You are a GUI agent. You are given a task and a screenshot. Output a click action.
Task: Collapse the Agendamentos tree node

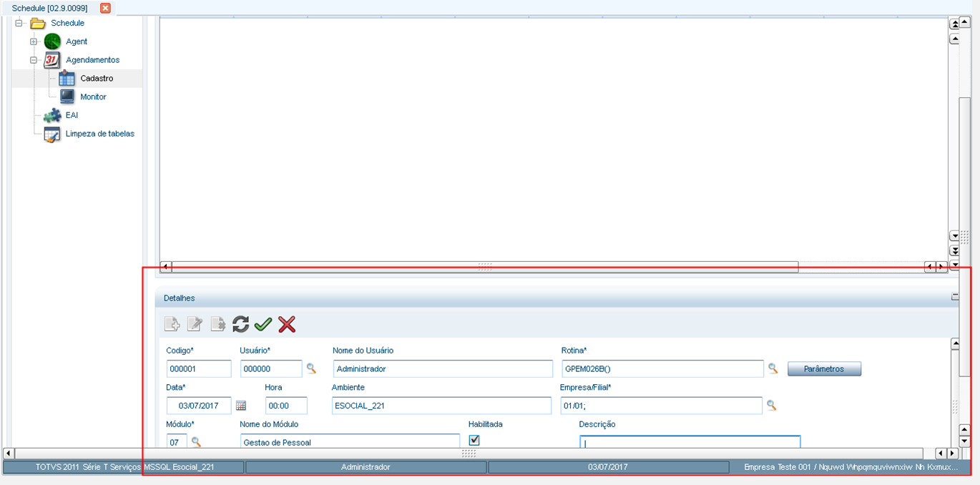tap(34, 60)
